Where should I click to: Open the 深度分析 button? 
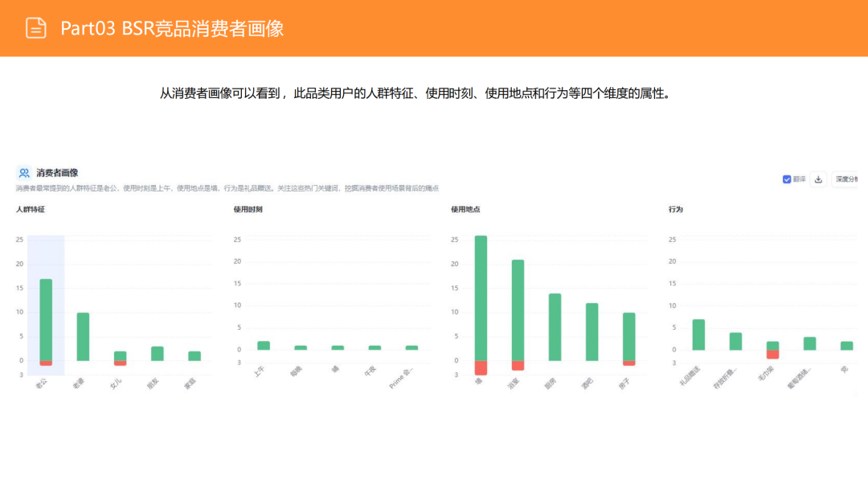click(846, 179)
